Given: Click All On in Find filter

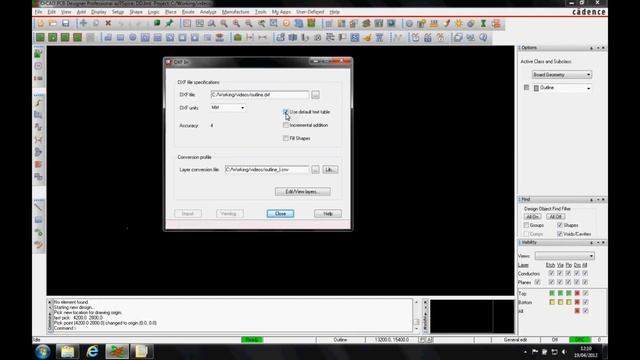Looking at the screenshot, I should 532,217.
